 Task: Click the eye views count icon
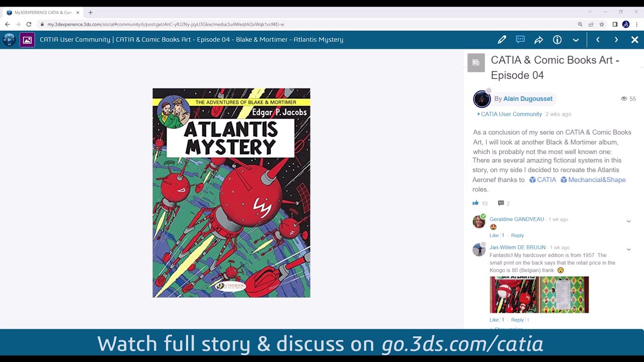coord(624,99)
